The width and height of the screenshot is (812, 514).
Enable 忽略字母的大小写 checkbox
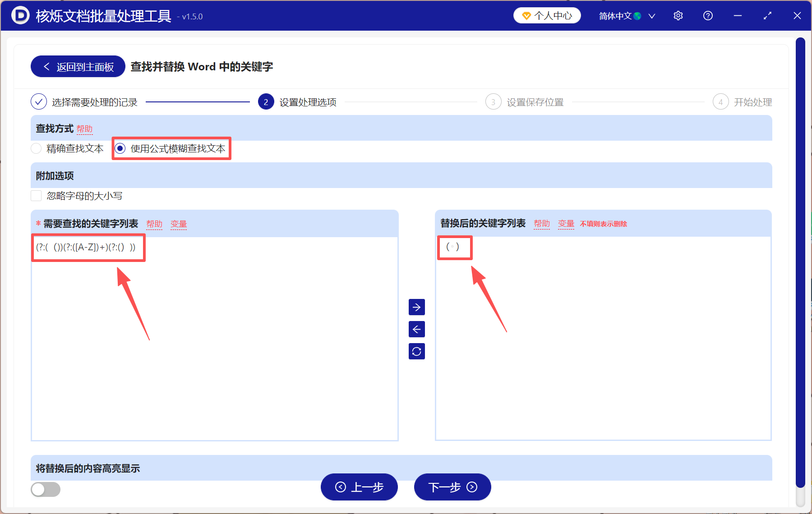(x=36, y=196)
